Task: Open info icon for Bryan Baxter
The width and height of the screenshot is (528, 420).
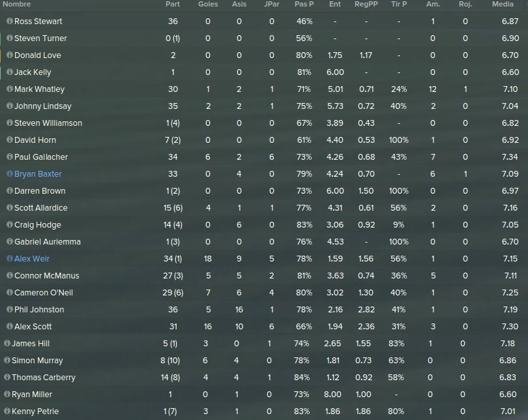Action: 10,173
